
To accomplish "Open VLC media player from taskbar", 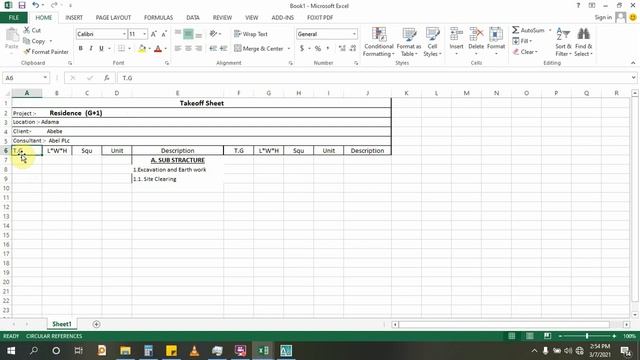I will [x=194, y=351].
